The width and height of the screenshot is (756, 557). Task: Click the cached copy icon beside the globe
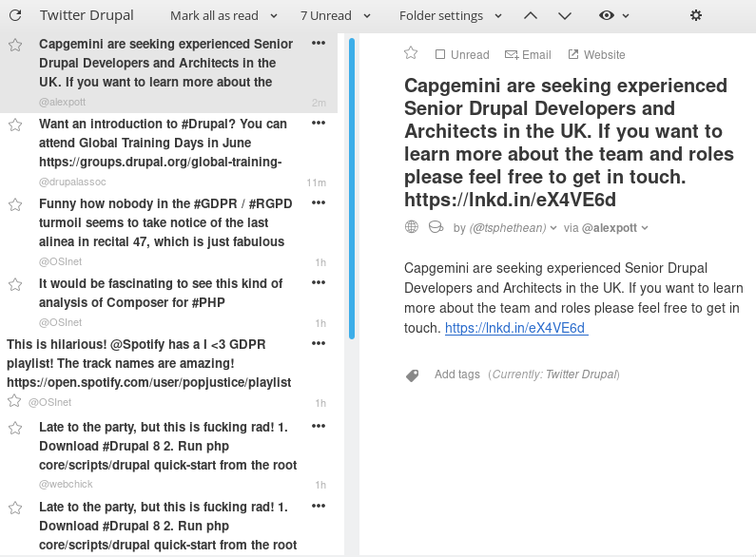point(436,226)
